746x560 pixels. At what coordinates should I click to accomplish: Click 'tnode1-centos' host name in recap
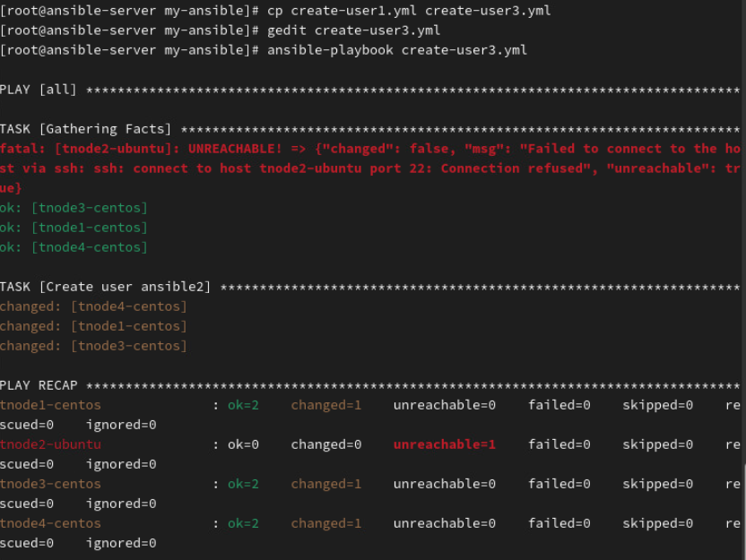pos(50,405)
